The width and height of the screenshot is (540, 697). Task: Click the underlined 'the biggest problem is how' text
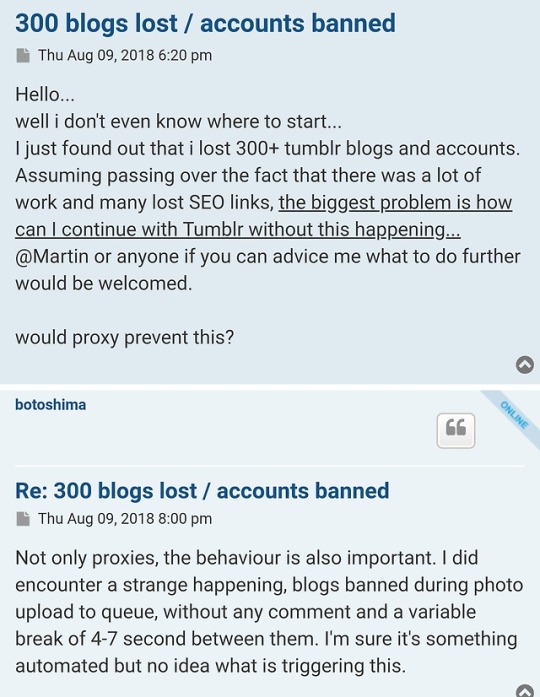pyautogui.click(x=395, y=203)
